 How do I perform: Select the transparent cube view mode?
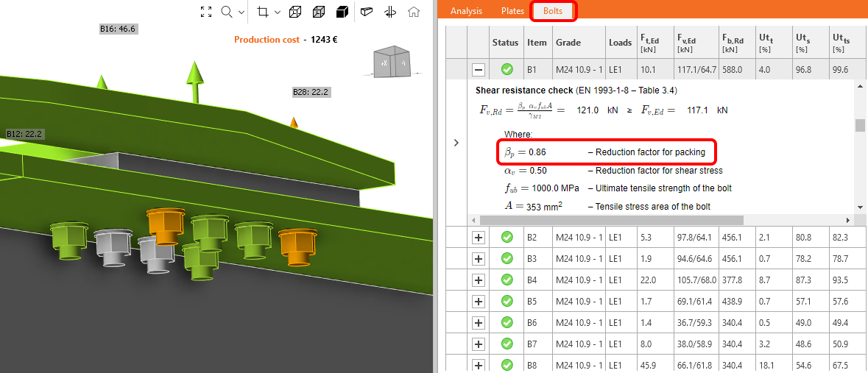[x=319, y=12]
